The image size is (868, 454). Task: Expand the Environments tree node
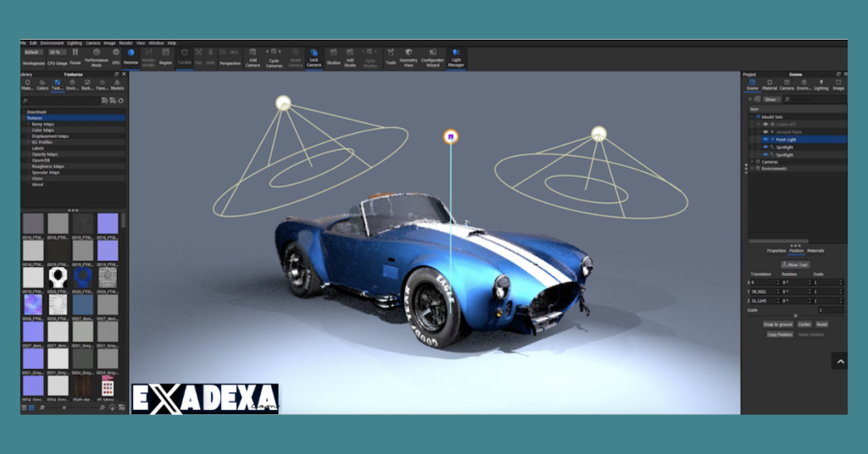752,169
